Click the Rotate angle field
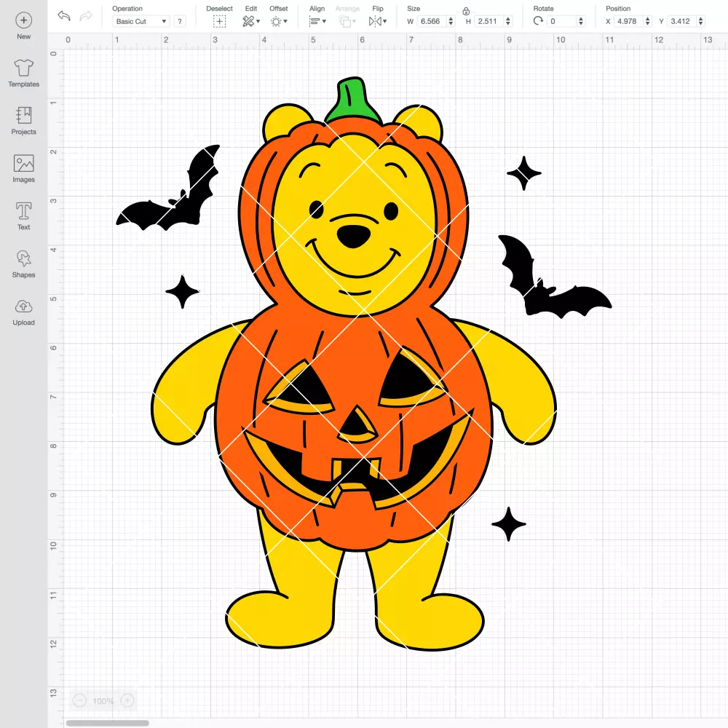This screenshot has height=728, width=728. [x=561, y=21]
